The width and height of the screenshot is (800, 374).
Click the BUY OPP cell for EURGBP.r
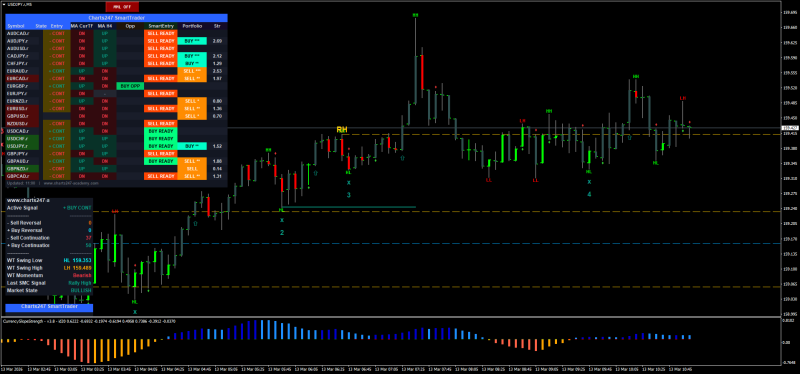130,86
